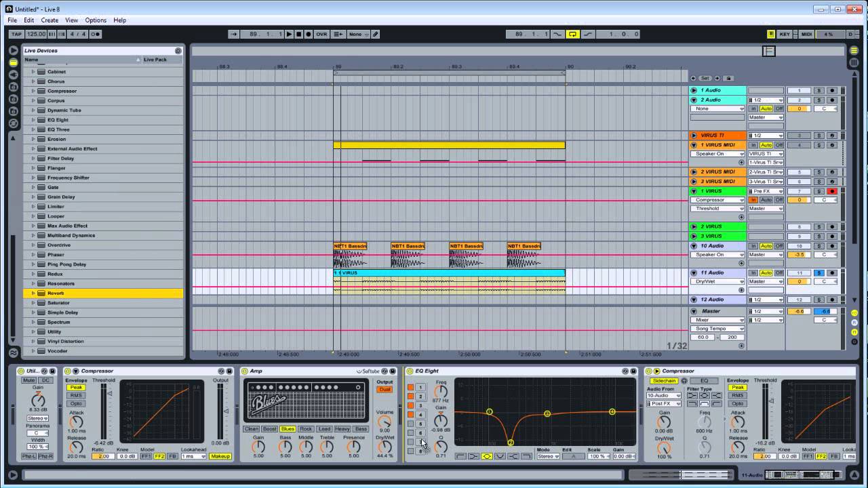Toggle the Follow arrow icon
The height and width of the screenshot is (488, 868).
pos(234,34)
